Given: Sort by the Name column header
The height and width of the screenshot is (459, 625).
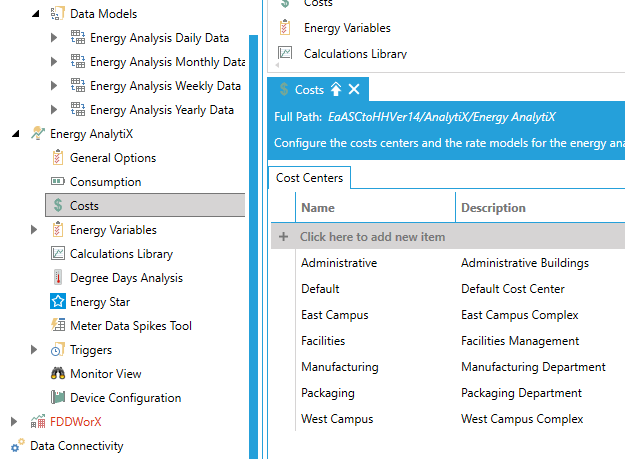Looking at the screenshot, I should pyautogui.click(x=318, y=208).
